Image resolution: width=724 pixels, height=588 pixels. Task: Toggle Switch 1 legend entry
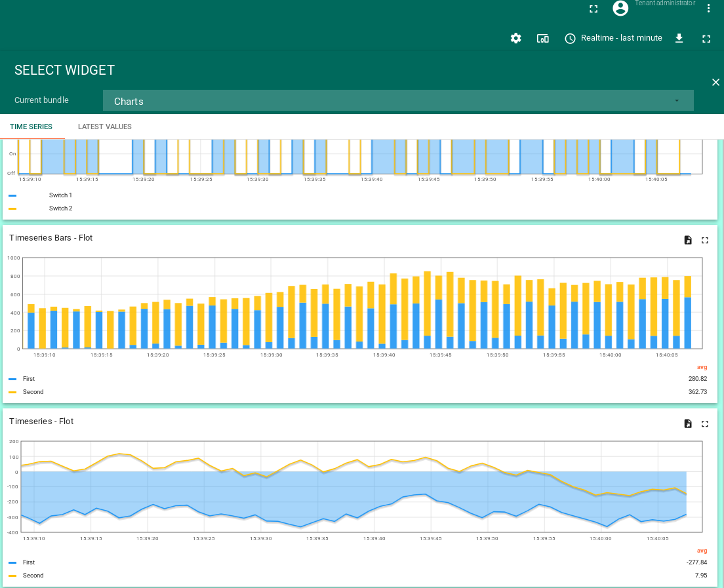(60, 195)
